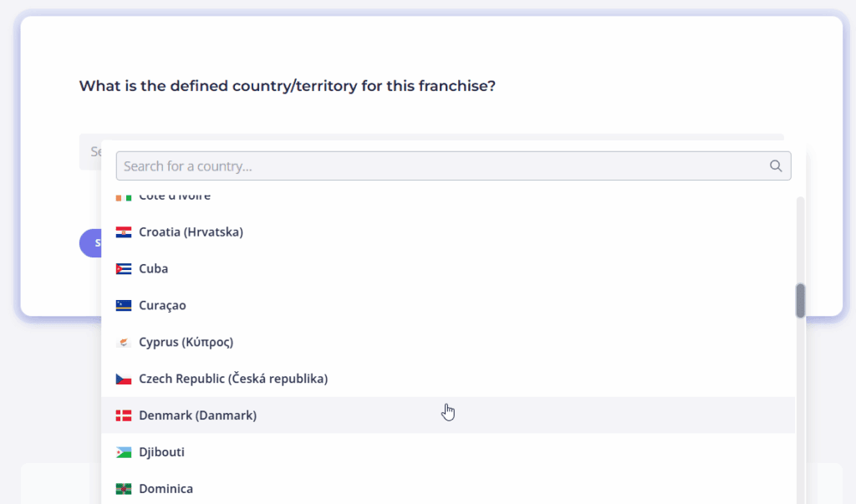
Task: Click the Czech Republic flag icon
Action: [x=124, y=379]
